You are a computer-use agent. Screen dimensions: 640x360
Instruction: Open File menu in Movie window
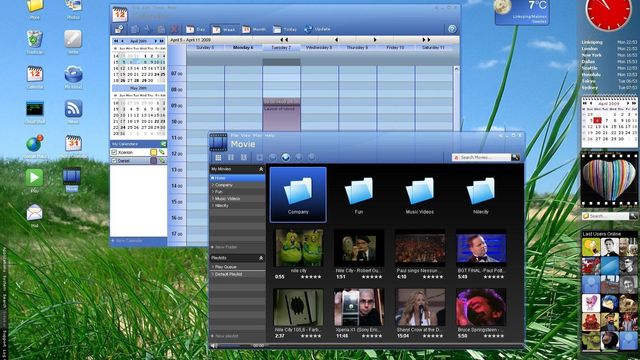pos(235,136)
